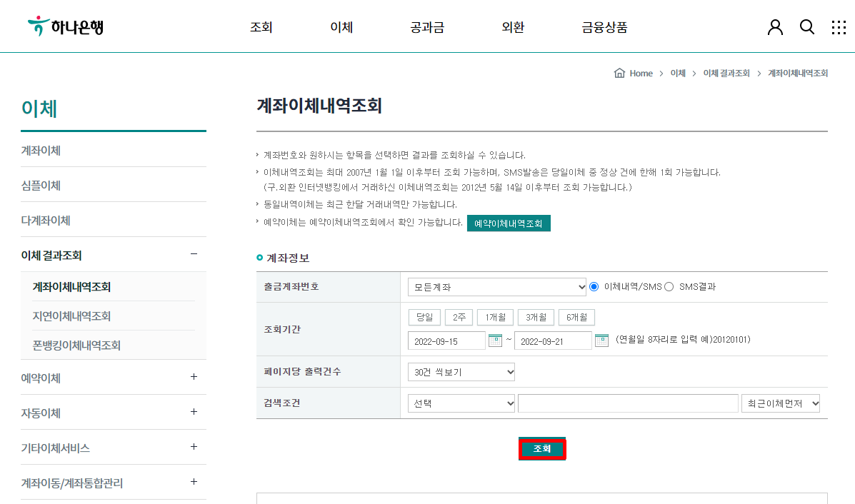Select the SMS결과 radio button
The height and width of the screenshot is (504, 855).
tap(669, 286)
